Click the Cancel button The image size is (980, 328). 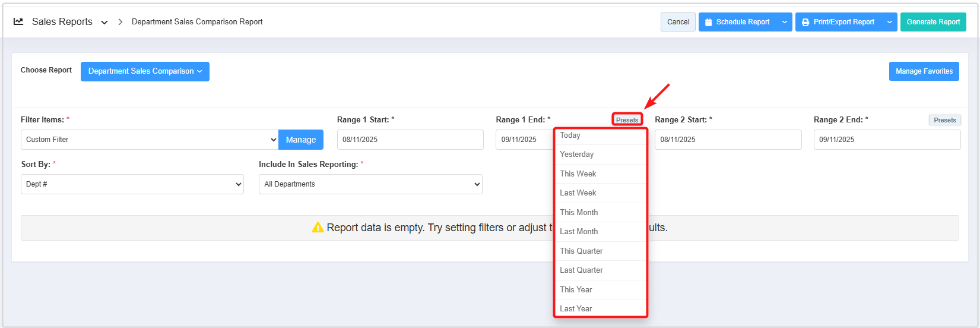point(678,22)
